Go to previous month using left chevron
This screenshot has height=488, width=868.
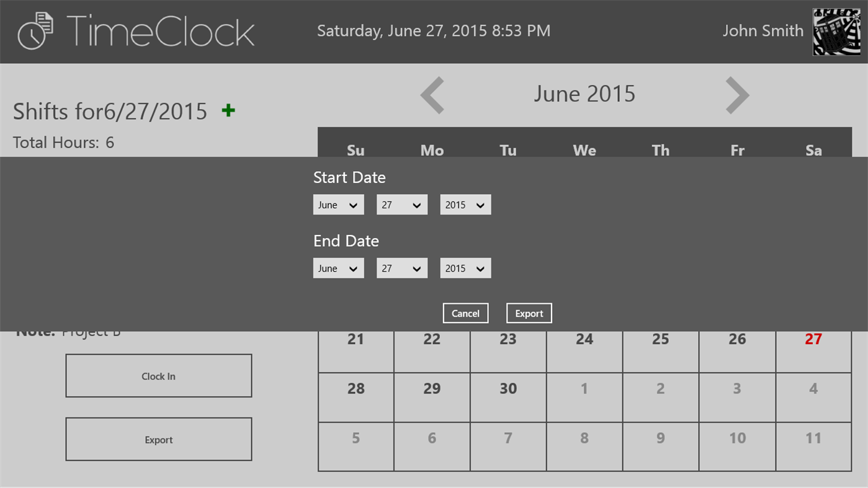432,94
